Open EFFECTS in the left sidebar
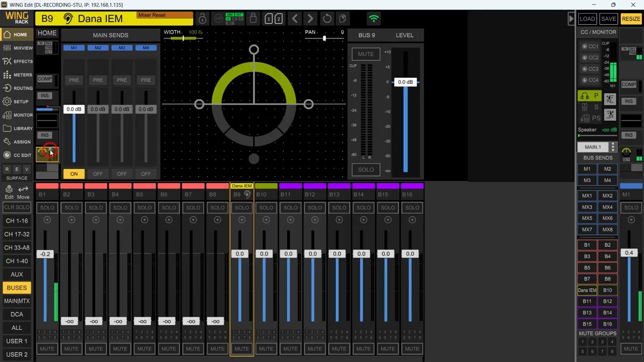Screen dimensions: 644x362 [17, 61]
